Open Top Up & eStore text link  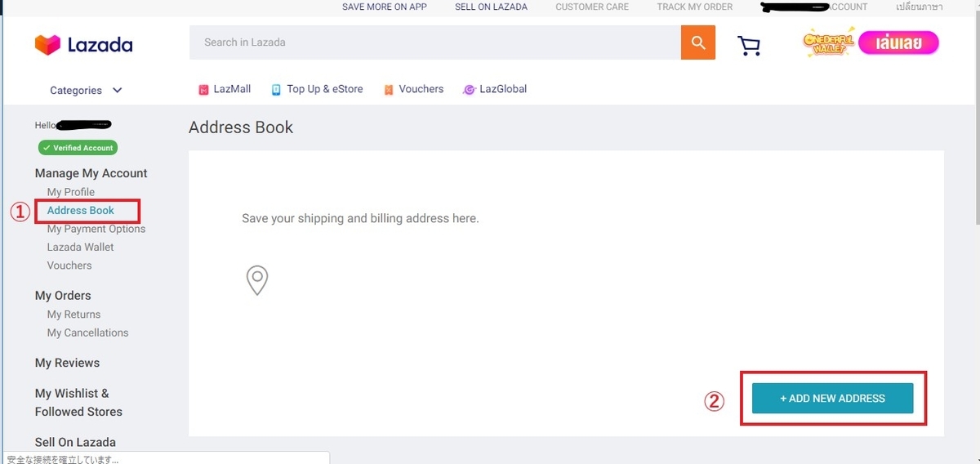click(x=325, y=89)
